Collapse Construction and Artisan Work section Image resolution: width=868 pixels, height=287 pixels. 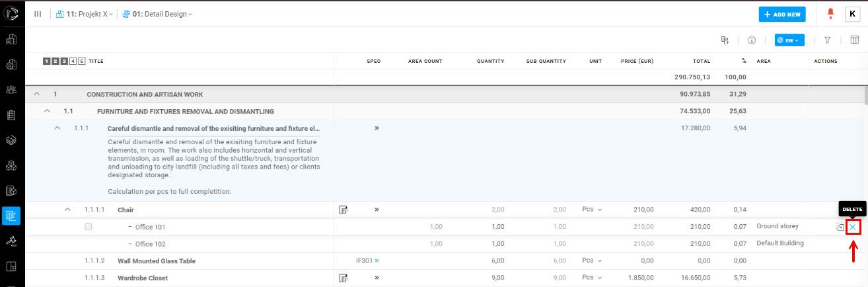tap(36, 94)
